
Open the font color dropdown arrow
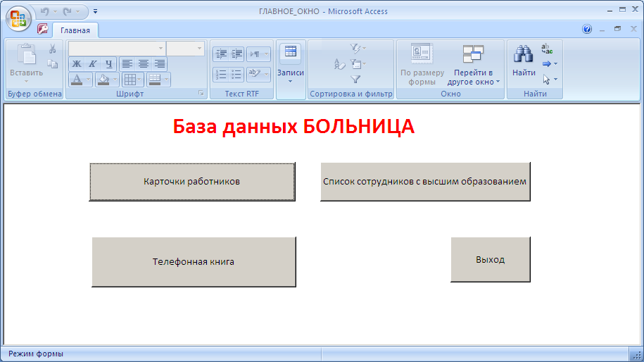88,80
